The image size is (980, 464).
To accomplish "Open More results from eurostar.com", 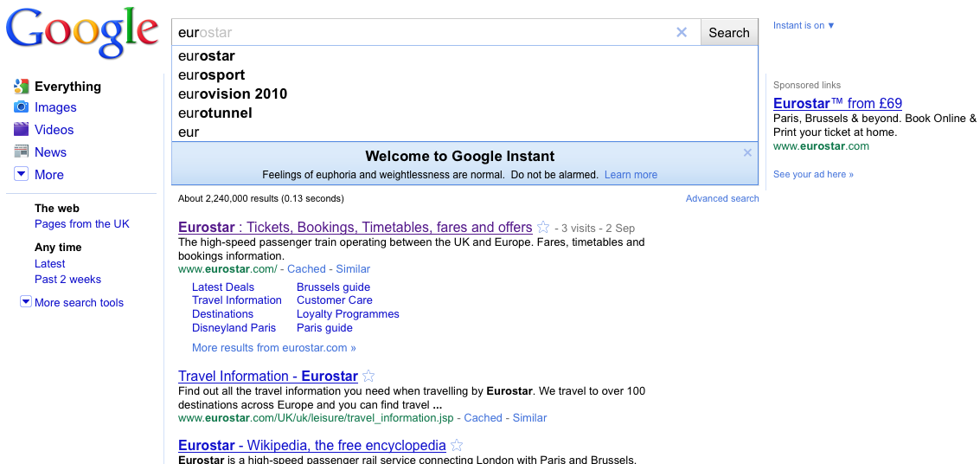I will [x=273, y=348].
